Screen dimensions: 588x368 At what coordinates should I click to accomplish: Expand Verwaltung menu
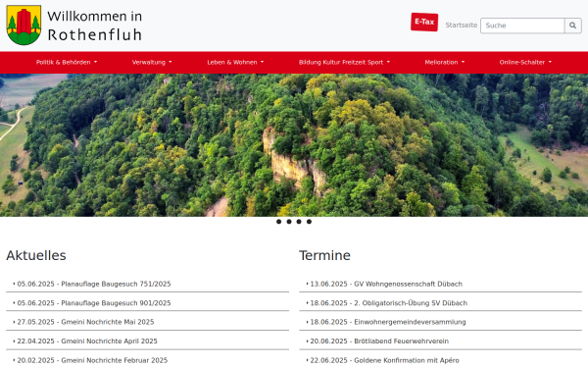152,63
